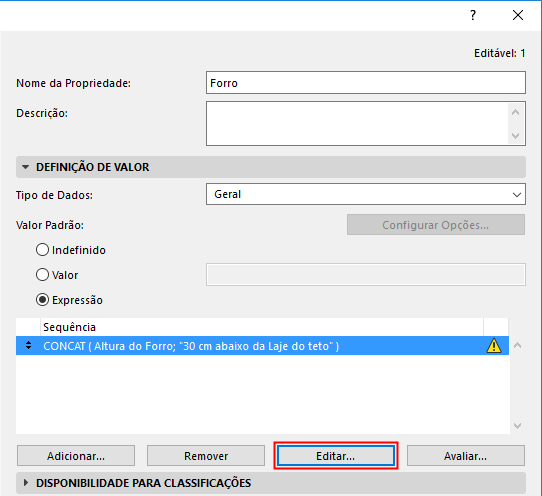Click the reorder arrows on CONCAT row
Image resolution: width=542 pixels, height=496 pixels.
point(29,345)
